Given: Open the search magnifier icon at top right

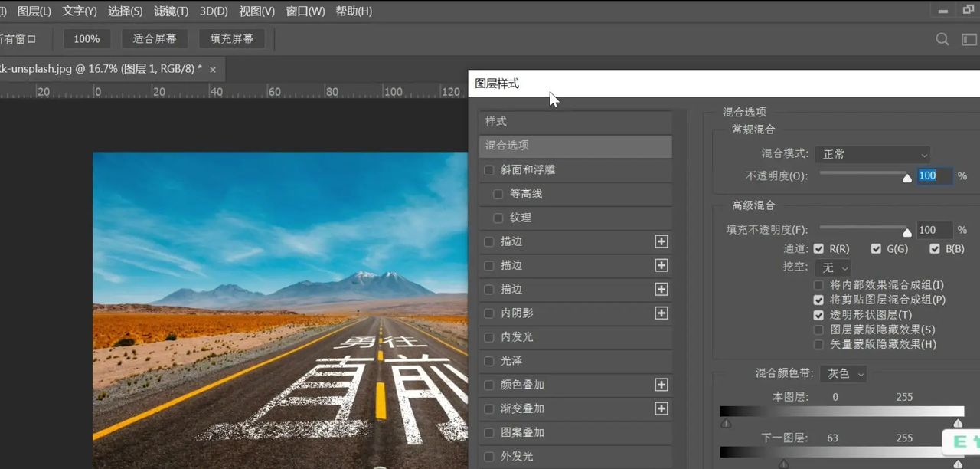Looking at the screenshot, I should pos(942,39).
